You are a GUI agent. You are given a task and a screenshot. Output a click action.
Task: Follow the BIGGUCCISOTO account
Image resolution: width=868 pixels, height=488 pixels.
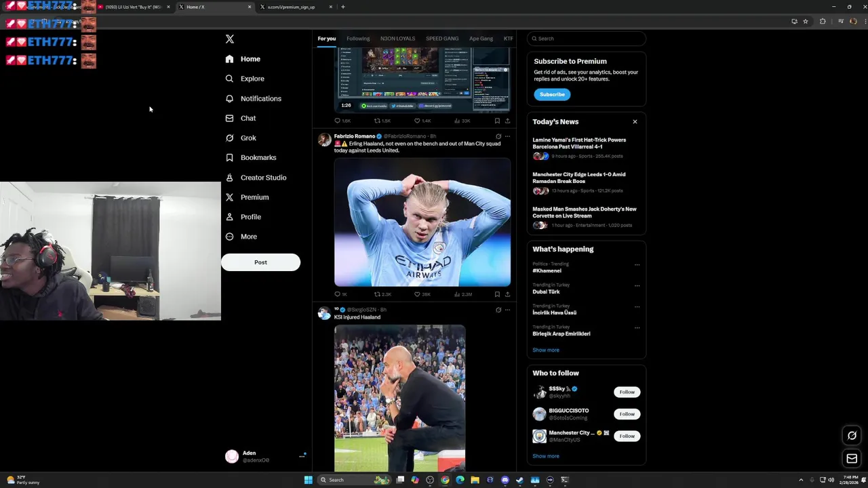pyautogui.click(x=627, y=414)
